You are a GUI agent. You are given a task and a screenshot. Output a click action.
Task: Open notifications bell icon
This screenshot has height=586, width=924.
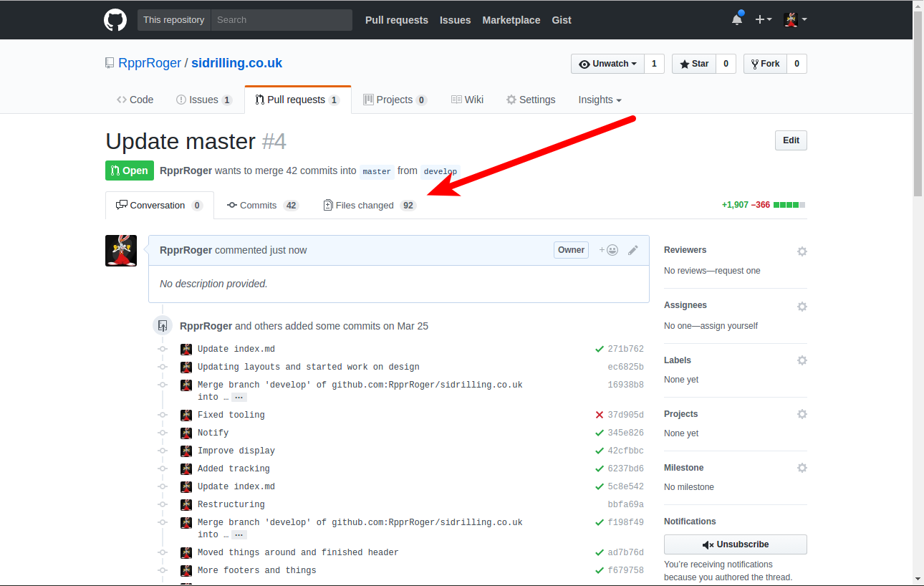(737, 19)
